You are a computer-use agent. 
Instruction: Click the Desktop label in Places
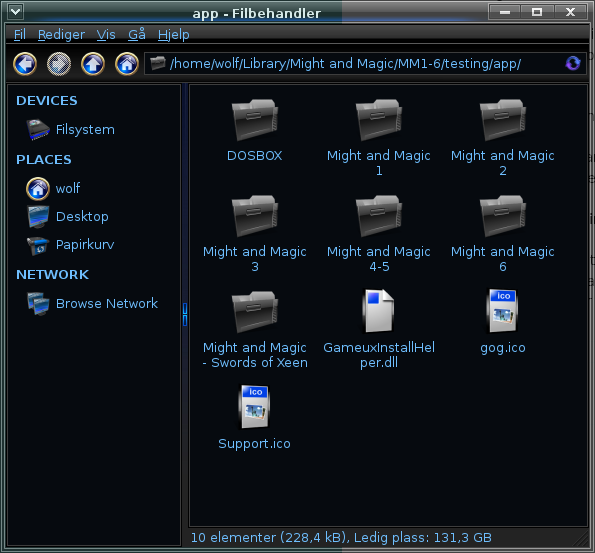(82, 217)
